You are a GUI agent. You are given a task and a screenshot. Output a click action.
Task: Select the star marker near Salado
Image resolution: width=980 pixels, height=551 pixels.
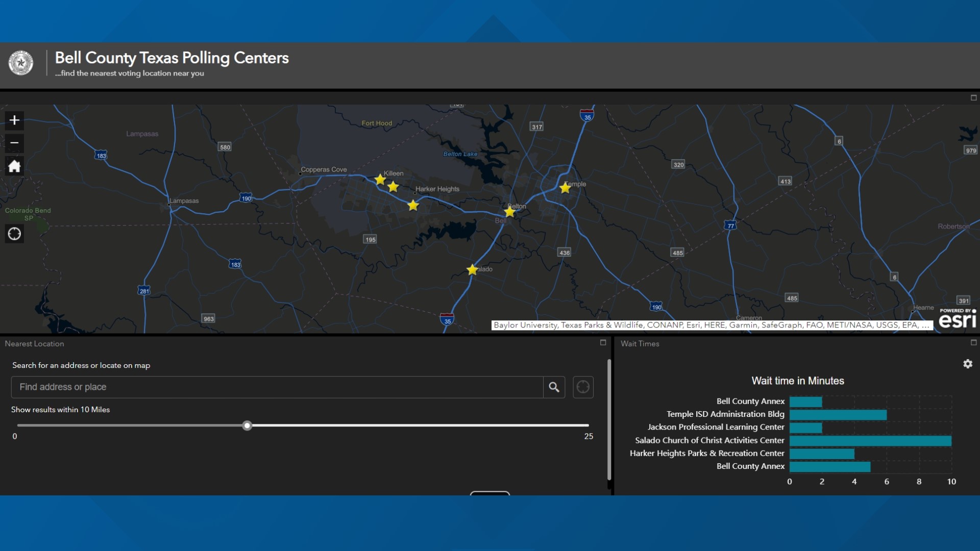click(x=472, y=269)
